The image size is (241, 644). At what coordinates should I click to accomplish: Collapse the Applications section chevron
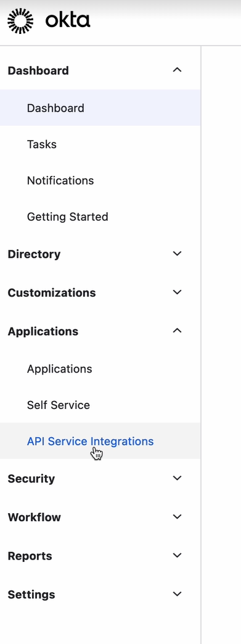(x=177, y=331)
